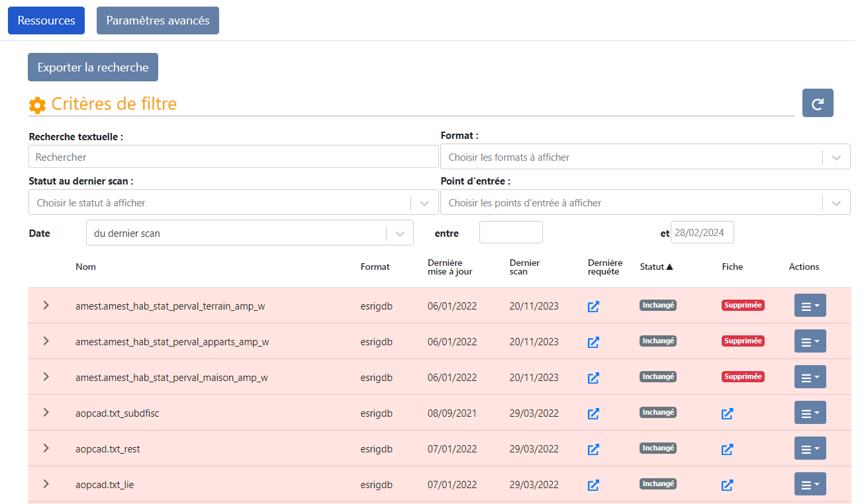Open actions menu for aopcad.txt_subdfisc
Image resolution: width=864 pixels, height=504 pixels.
810,413
